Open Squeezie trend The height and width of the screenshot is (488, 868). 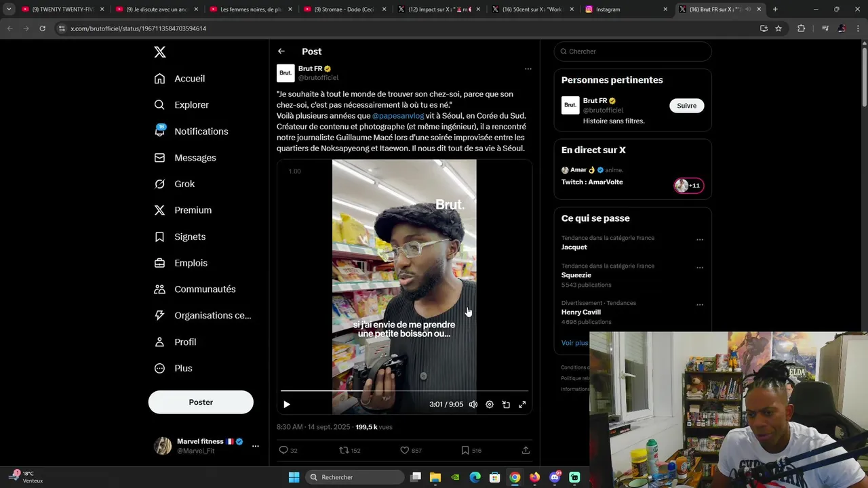click(576, 275)
